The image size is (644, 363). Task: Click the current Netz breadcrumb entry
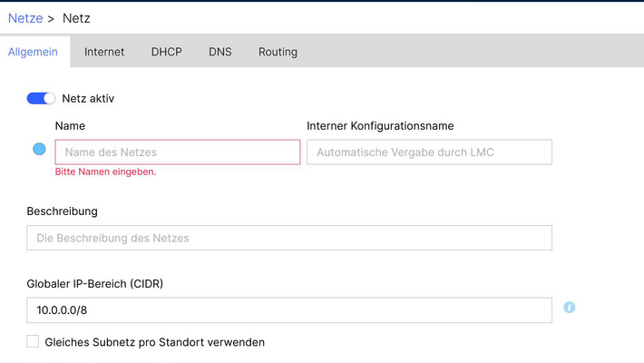tap(76, 18)
